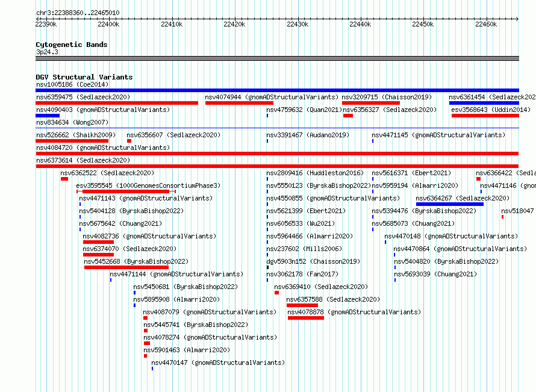Select the red bar under esv3568643
This screenshot has height=392, width=536.
(485, 116)
